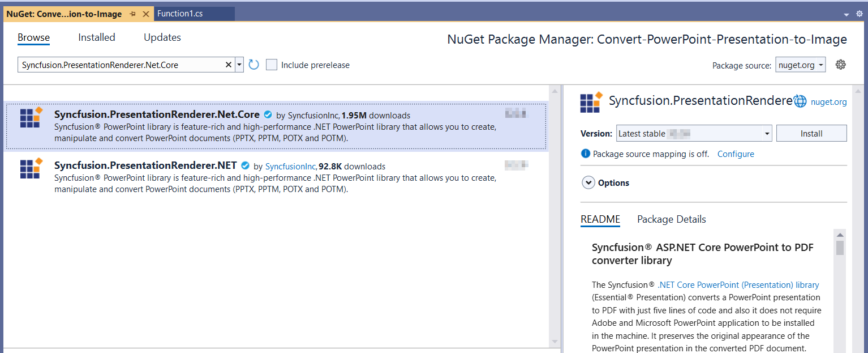Open the Version dropdown
Viewport: 868px width, 353px height.
click(694, 134)
